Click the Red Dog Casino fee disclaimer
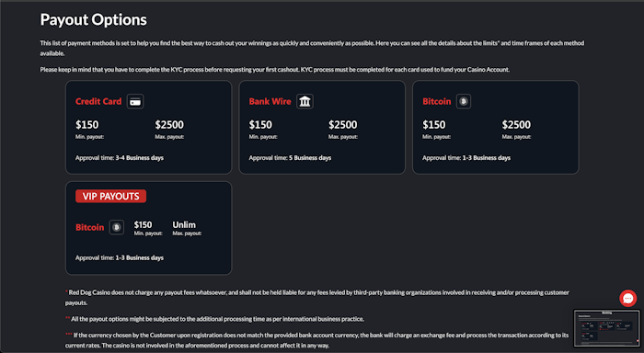This screenshot has height=353, width=644. [x=317, y=298]
